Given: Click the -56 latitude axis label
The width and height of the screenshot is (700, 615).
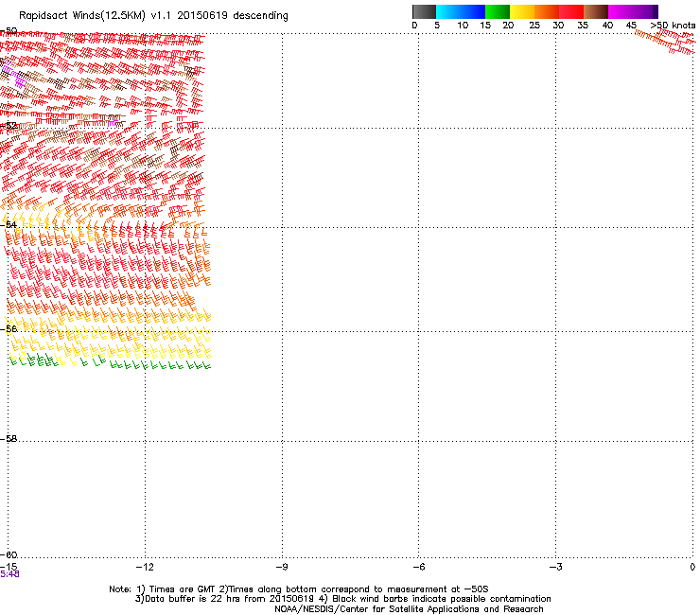Looking at the screenshot, I should pos(9,328).
